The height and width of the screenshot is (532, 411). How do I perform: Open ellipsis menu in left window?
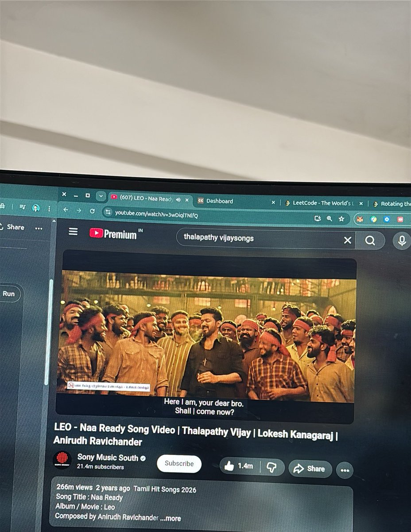pos(39,228)
